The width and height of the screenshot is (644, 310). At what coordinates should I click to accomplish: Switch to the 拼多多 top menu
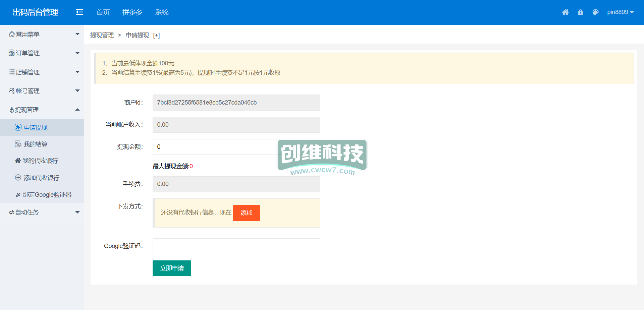[132, 12]
